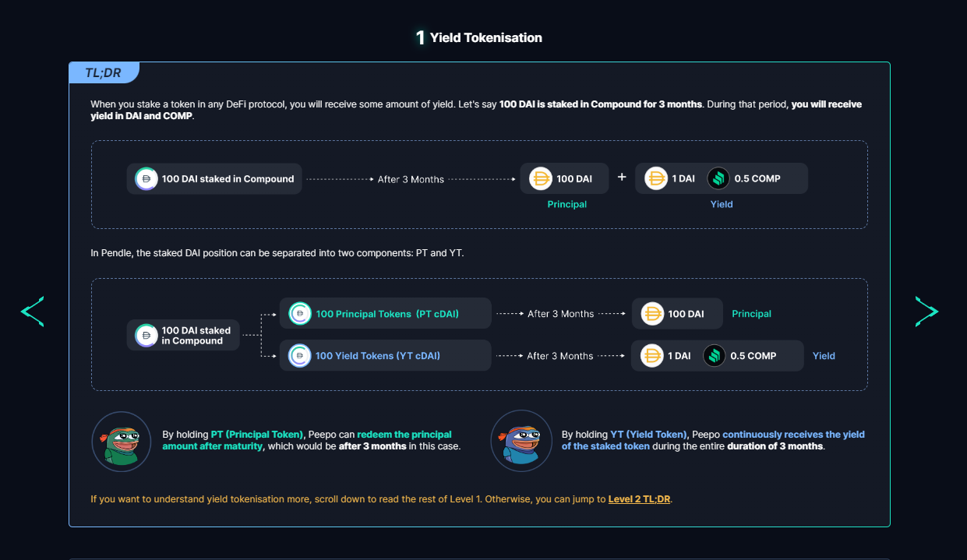Viewport: 967px width, 560px height.
Task: Click the DAI icon in the Yield Tokens row result
Action: (x=652, y=356)
